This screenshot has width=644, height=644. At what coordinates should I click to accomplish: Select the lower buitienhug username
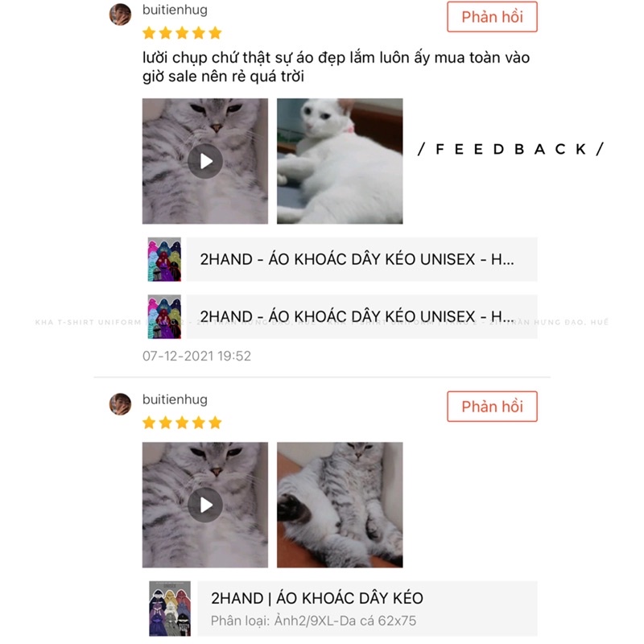pos(175,399)
